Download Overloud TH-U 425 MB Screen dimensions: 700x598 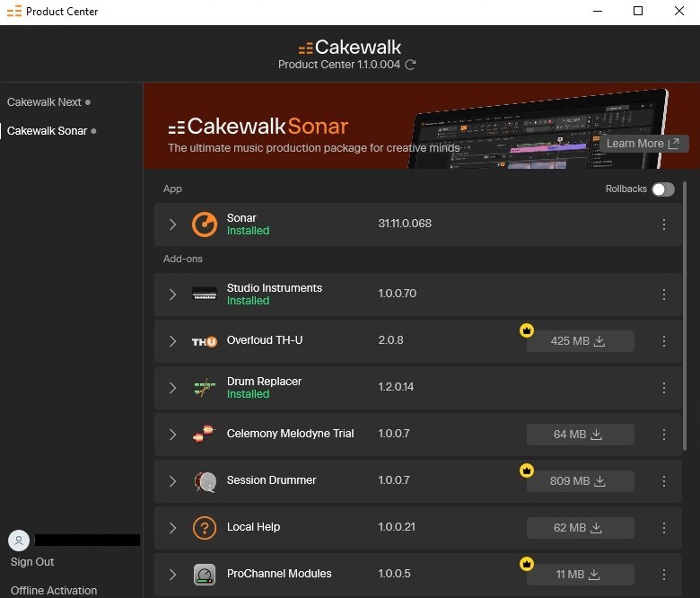click(580, 341)
